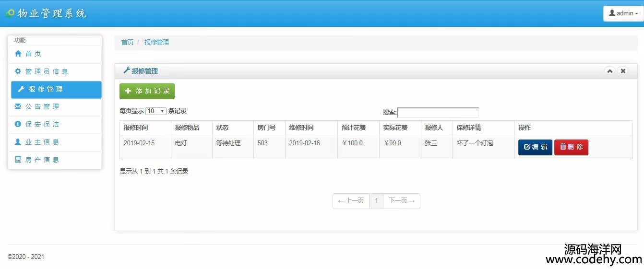The height and width of the screenshot is (269, 644).
Task: Click the building list icon for 房产信息
Action: 18,160
